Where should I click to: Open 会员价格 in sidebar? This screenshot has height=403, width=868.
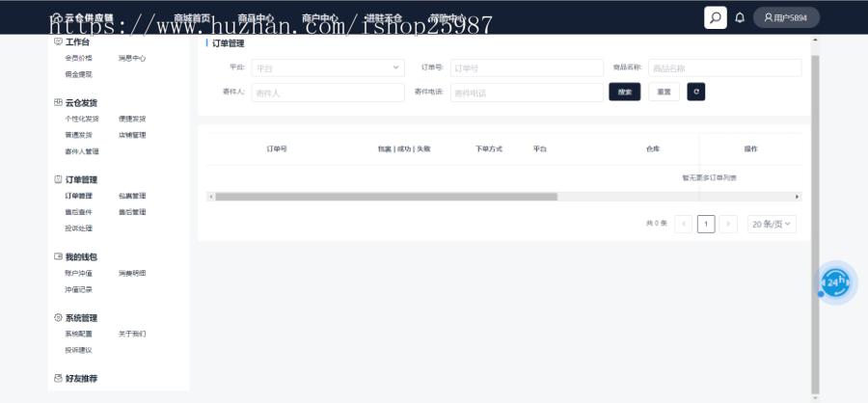click(x=79, y=58)
